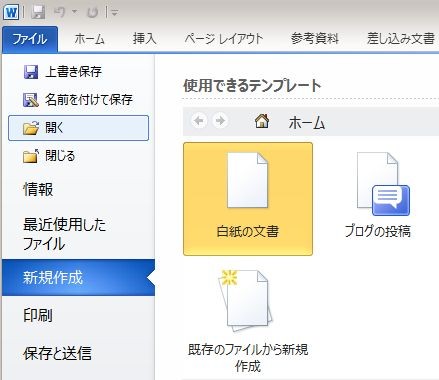Select 既存のファイルから新規作成 template
The width and height of the screenshot is (439, 380).
(x=248, y=322)
